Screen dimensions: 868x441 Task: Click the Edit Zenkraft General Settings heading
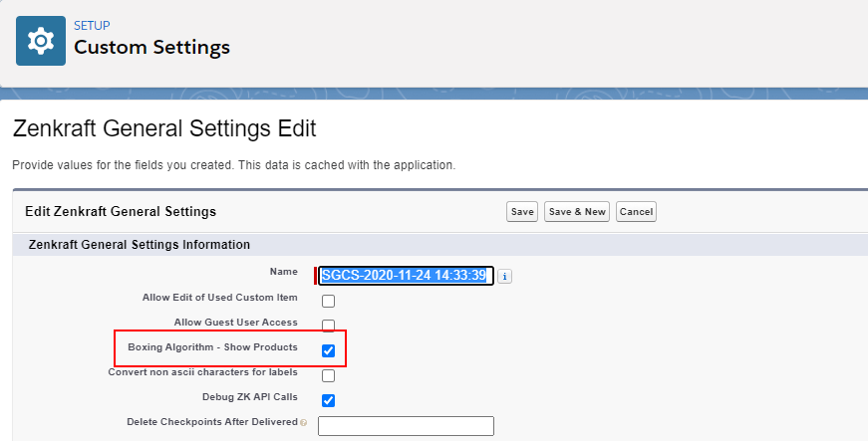[x=121, y=212]
